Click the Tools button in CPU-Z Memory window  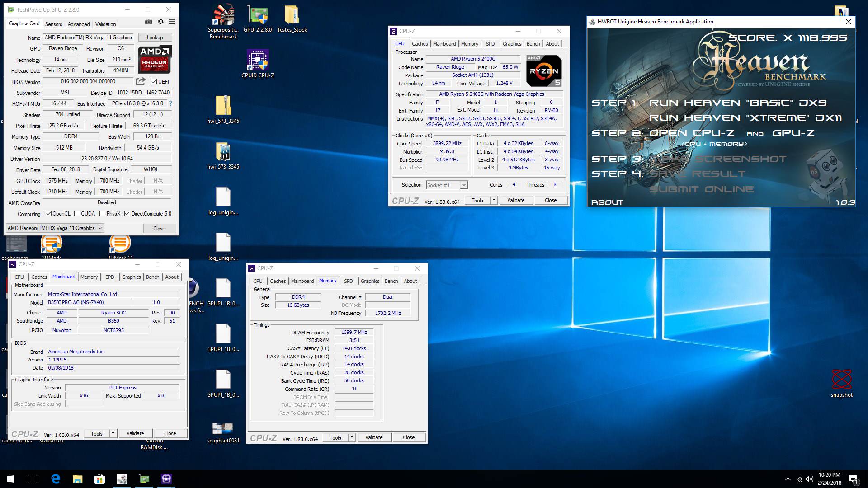point(335,437)
